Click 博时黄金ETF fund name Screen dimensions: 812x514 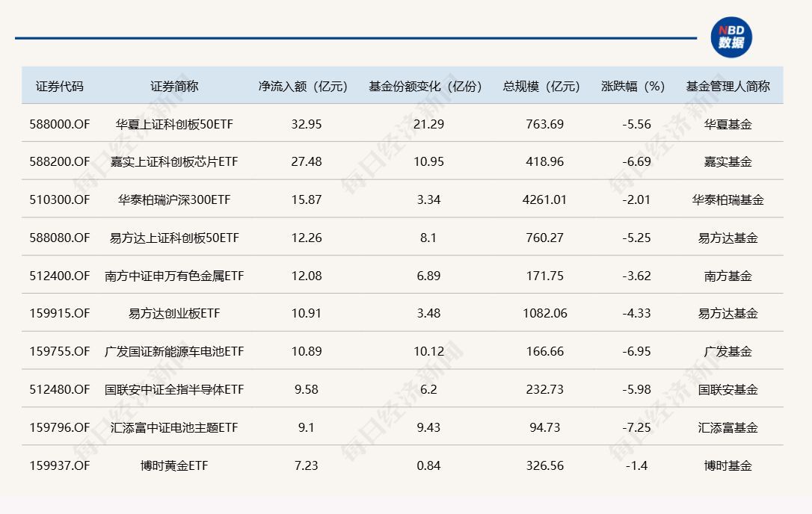pyautogui.click(x=174, y=465)
